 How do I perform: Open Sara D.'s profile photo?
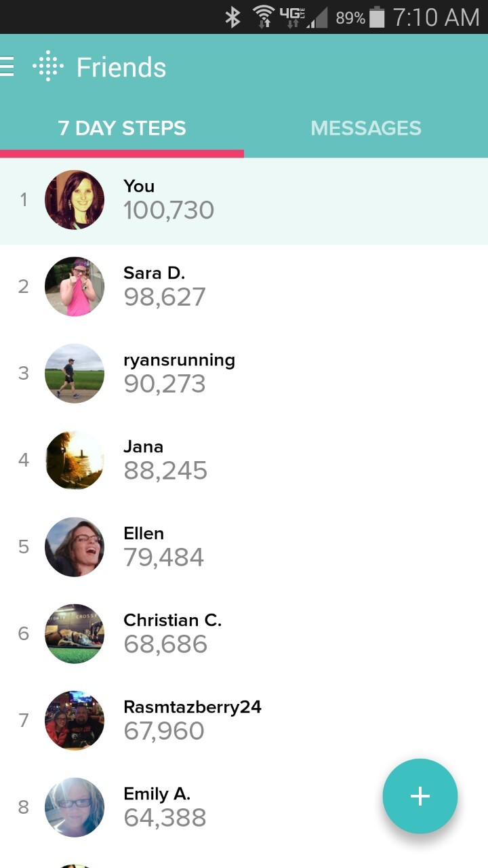pos(75,287)
